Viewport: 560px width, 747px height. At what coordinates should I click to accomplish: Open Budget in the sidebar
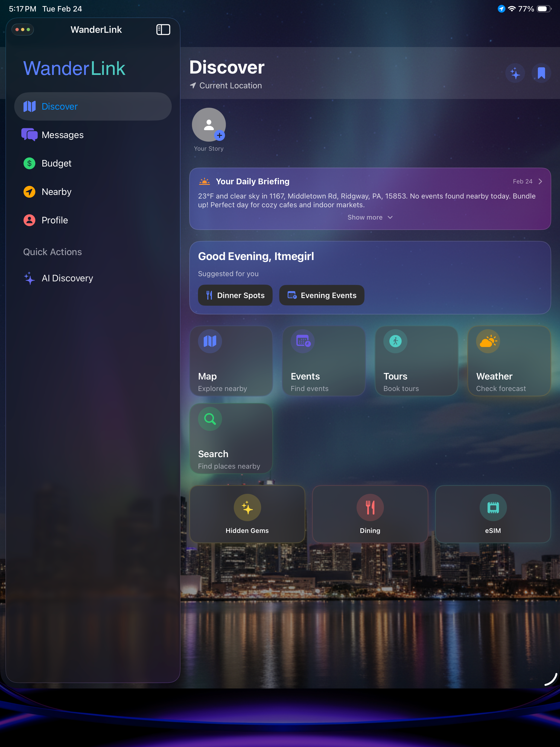[93, 163]
